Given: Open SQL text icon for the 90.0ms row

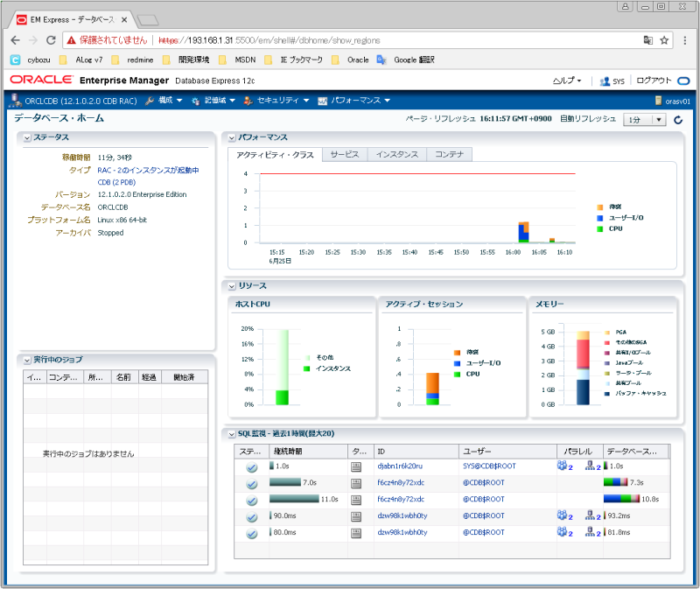Looking at the screenshot, I should pyautogui.click(x=356, y=516).
